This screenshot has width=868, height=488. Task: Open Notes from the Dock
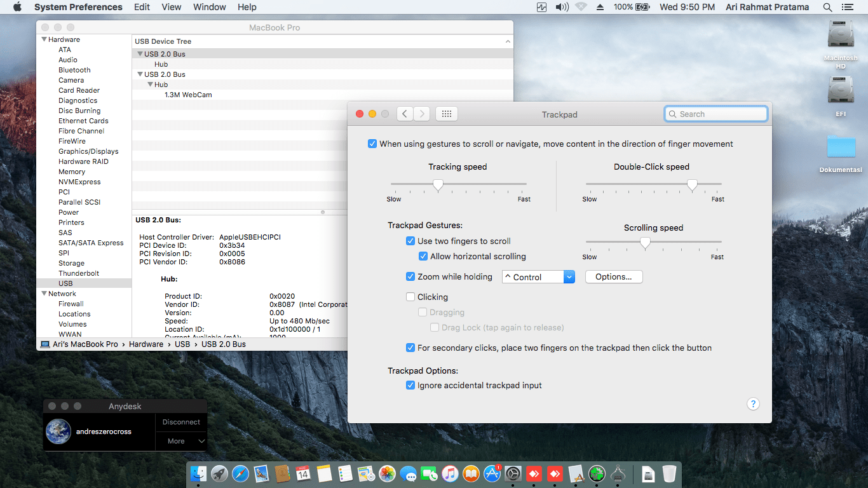[324, 473]
